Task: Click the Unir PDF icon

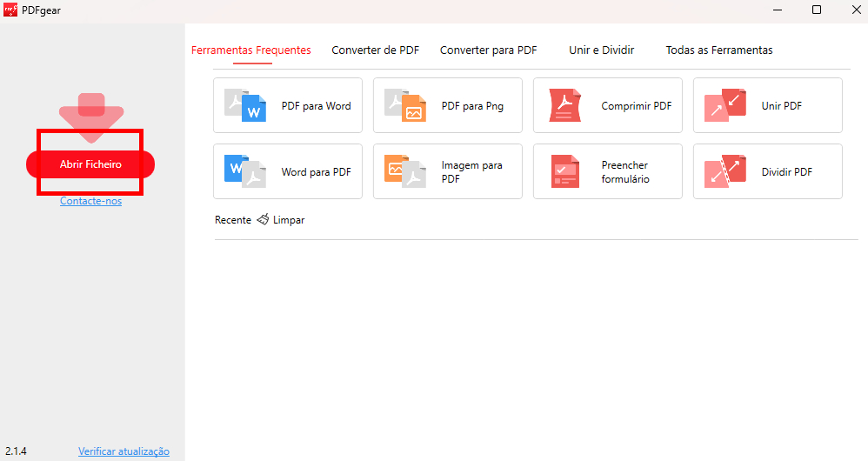Action: click(x=725, y=105)
